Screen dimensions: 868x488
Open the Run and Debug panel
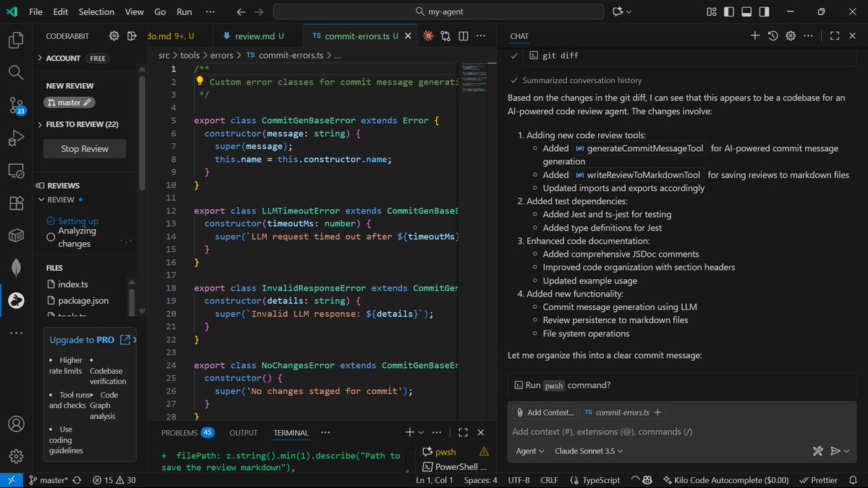click(x=16, y=137)
